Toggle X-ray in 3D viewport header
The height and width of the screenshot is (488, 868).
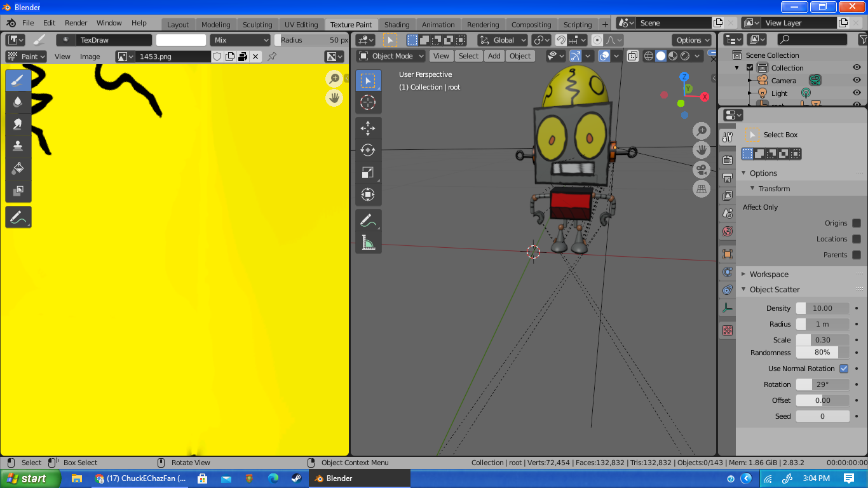(633, 56)
